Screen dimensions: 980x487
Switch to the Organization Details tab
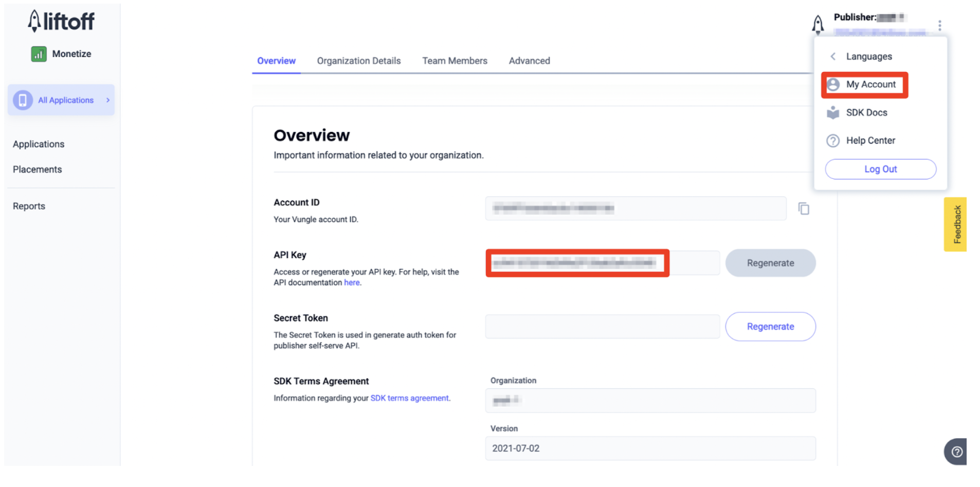359,61
